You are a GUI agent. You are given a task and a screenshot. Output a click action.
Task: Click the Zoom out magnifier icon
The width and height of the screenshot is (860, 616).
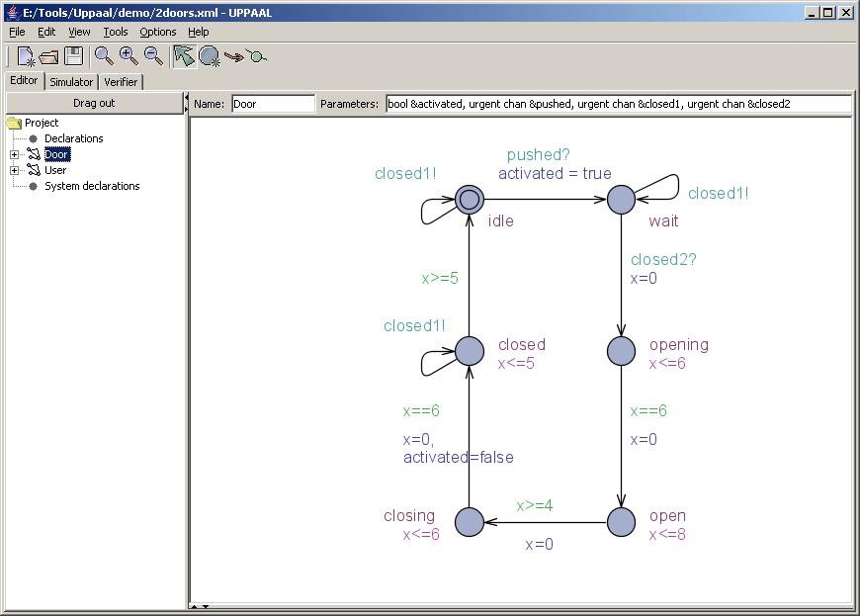click(153, 56)
